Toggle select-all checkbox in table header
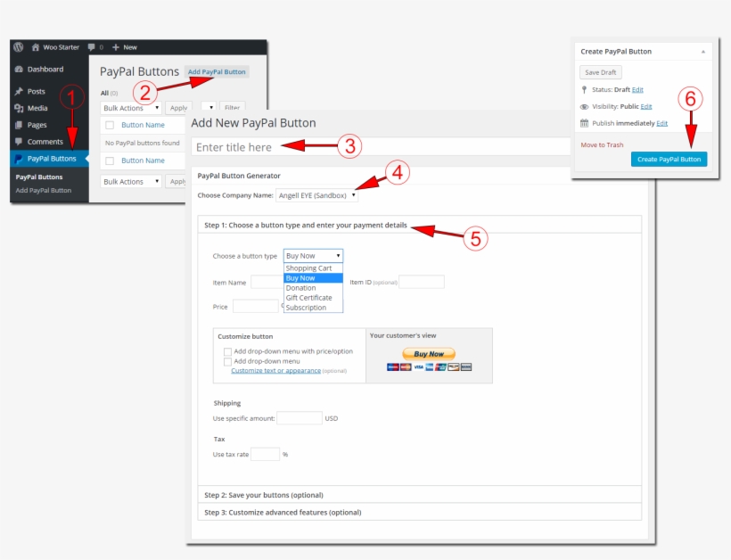The height and width of the screenshot is (560, 731). click(x=110, y=125)
